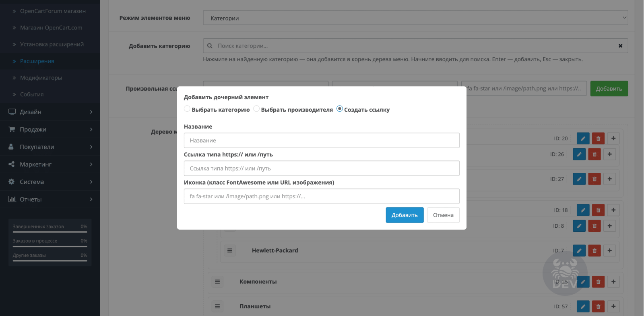The height and width of the screenshot is (316, 644).
Task: Add child element to ID: 8 item
Action: tap(610, 226)
